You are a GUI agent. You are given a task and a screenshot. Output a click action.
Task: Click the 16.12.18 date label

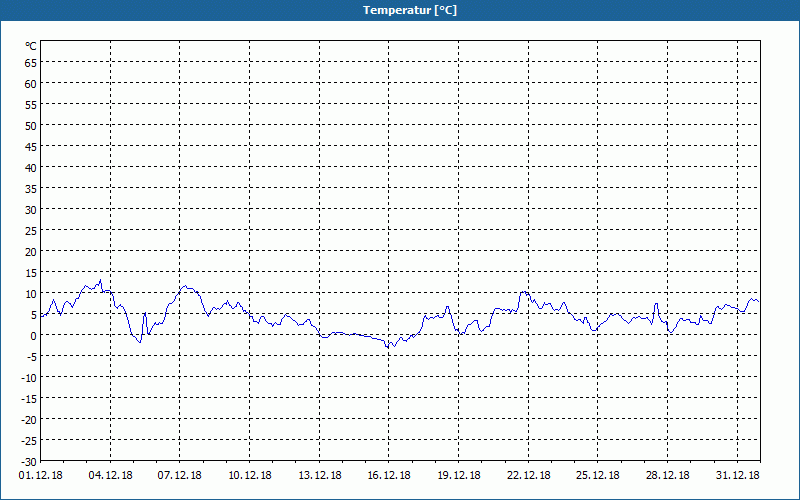(389, 475)
